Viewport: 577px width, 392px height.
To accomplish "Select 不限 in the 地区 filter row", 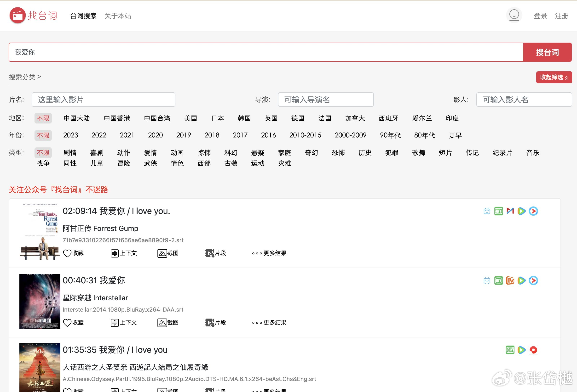I will pos(43,118).
